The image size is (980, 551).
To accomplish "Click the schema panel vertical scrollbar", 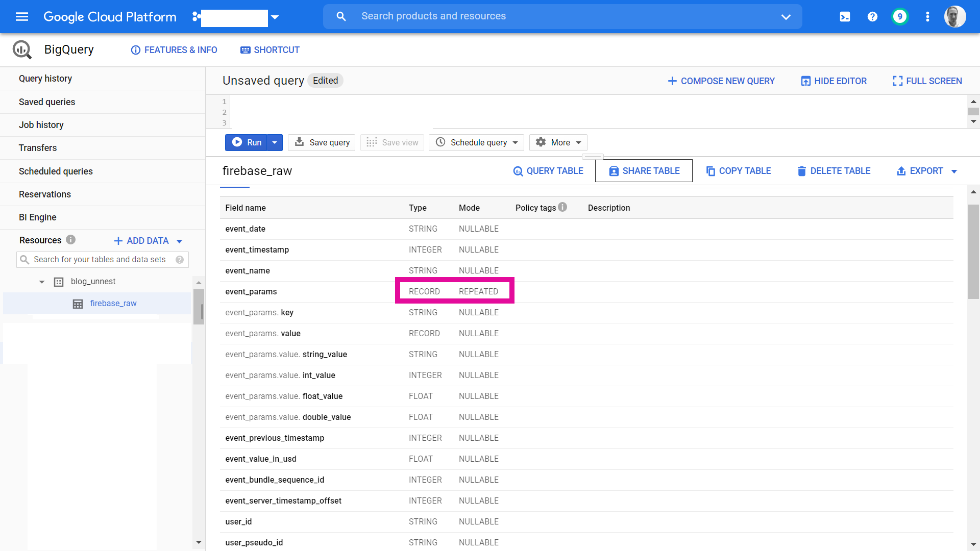I will [x=973, y=252].
